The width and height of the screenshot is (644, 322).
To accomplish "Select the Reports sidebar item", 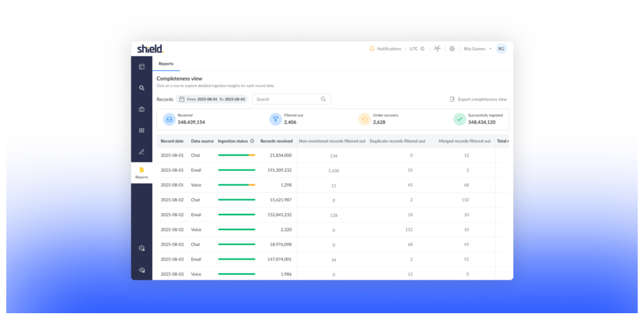I will [x=142, y=173].
